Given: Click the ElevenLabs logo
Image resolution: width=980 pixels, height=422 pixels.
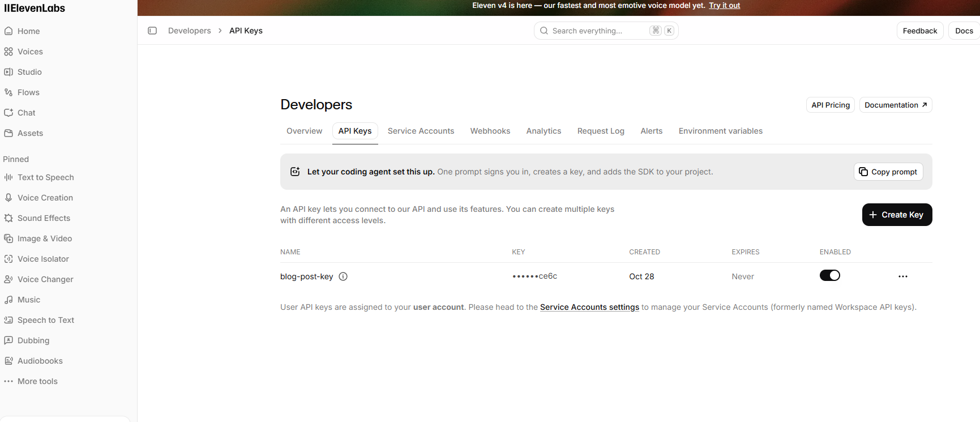Looking at the screenshot, I should pyautogui.click(x=35, y=8).
